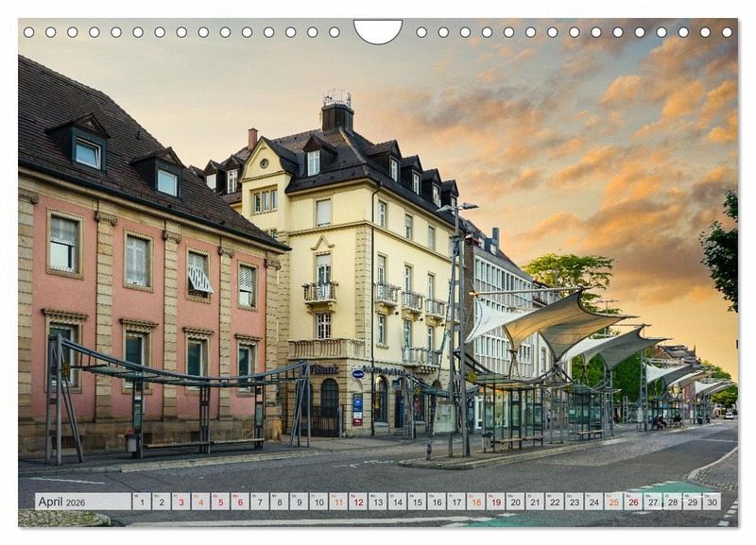Select red date 6 in the calendar strip
Screen dimensions: 756x545
[x=240, y=502]
